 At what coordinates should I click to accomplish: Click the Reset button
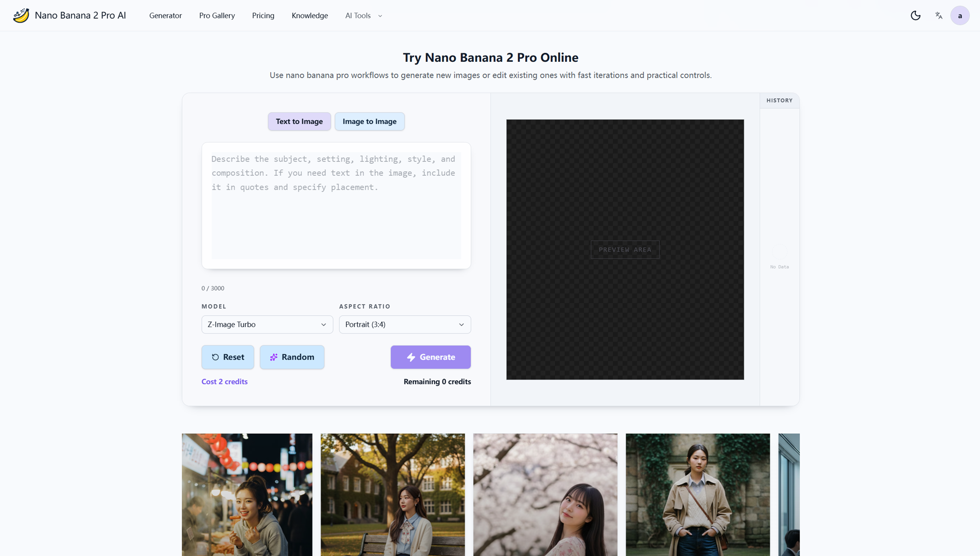point(227,357)
